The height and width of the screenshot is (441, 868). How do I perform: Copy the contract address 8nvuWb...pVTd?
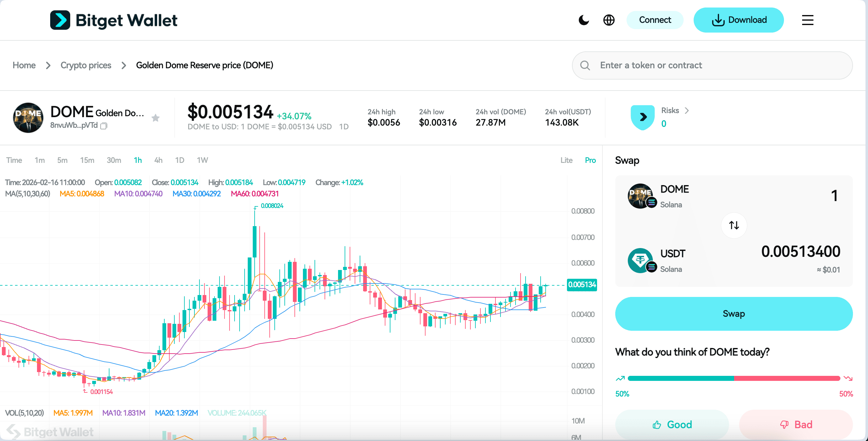pyautogui.click(x=104, y=126)
